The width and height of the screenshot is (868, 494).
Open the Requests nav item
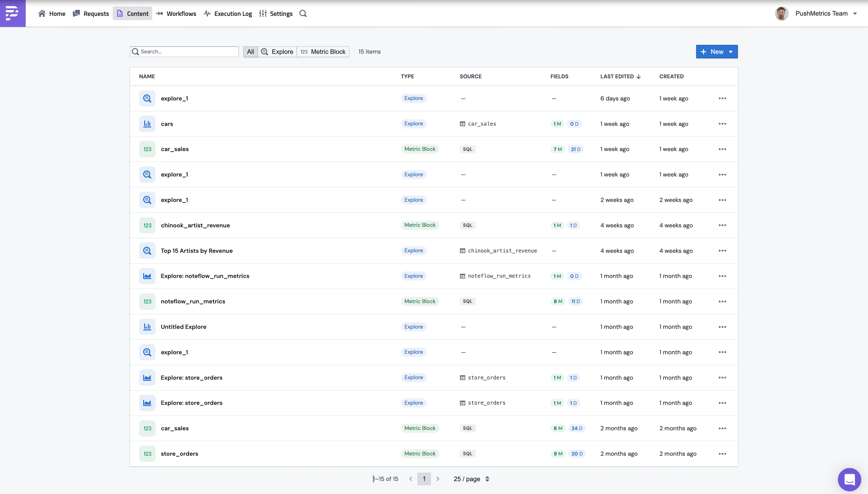tap(91, 14)
